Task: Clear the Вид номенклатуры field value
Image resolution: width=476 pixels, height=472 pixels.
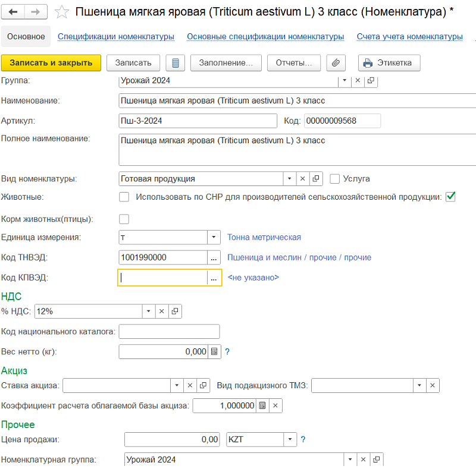Action: (302, 178)
